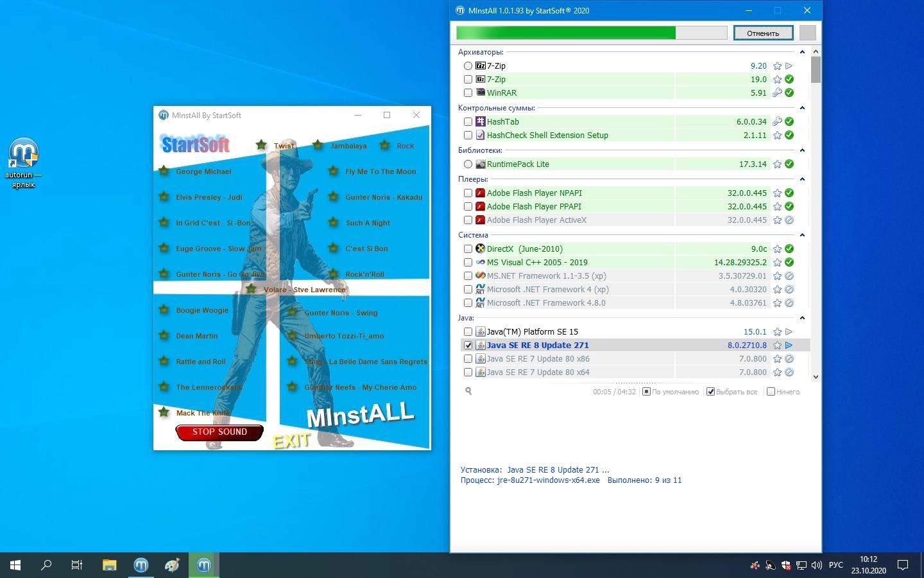Click the search magnifier icon in MInstAll

point(468,391)
